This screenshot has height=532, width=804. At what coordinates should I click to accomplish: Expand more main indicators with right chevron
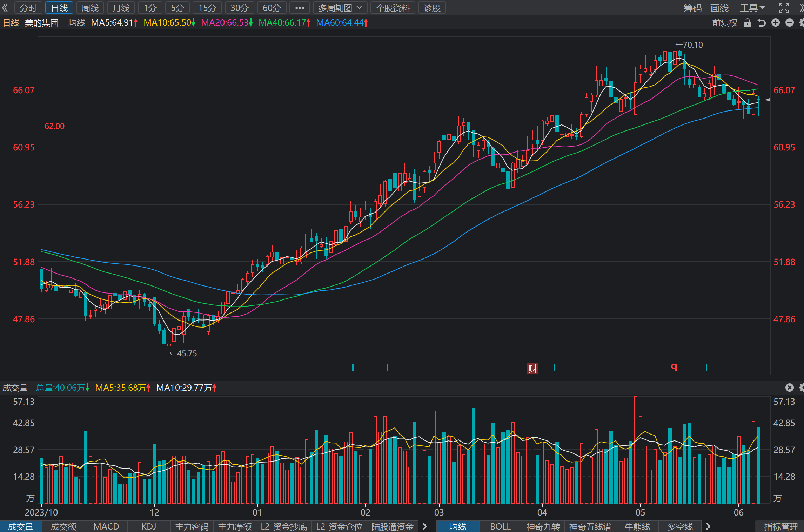tap(708, 526)
